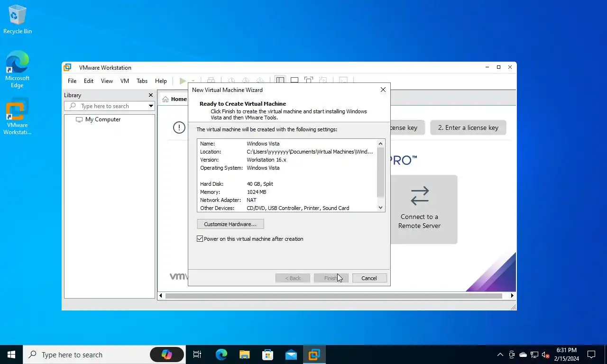The image size is (607, 364).
Task: Open the Snapshot Manager toolbar icon
Action: [x=260, y=81]
